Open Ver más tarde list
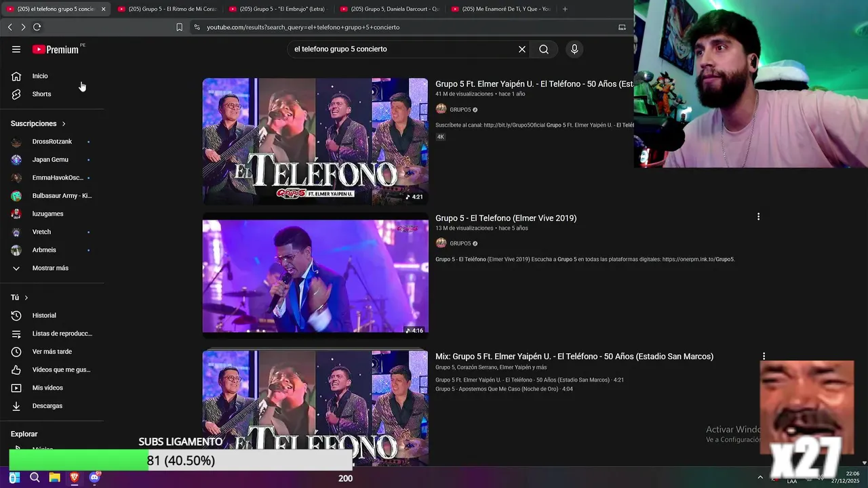Image resolution: width=868 pixels, height=488 pixels. (x=52, y=352)
